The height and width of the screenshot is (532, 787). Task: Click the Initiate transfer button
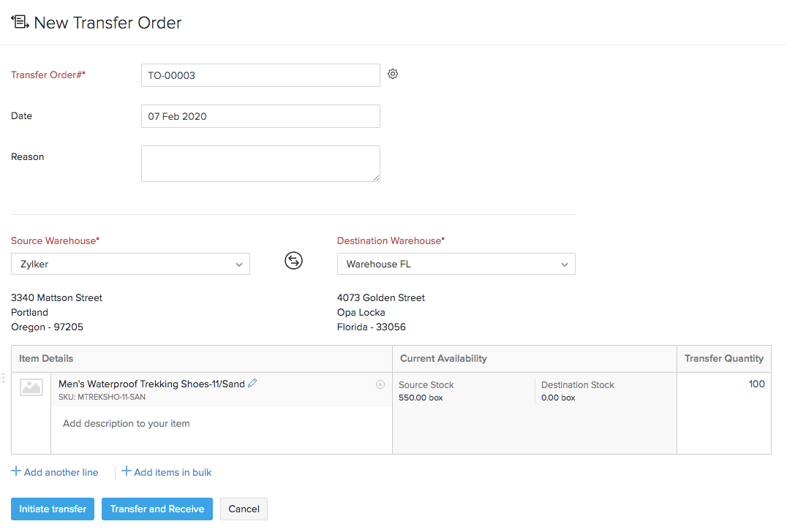coord(52,509)
